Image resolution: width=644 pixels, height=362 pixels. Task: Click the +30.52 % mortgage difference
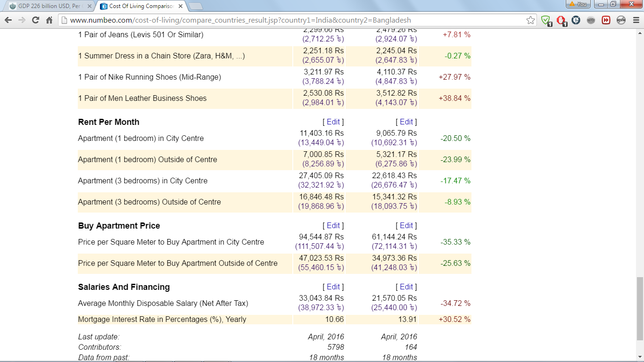click(454, 319)
